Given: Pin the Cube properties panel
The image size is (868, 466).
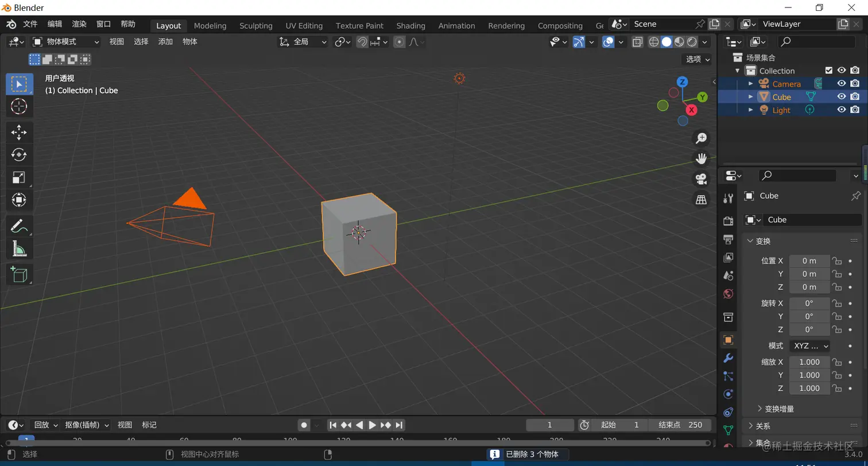Looking at the screenshot, I should (855, 196).
